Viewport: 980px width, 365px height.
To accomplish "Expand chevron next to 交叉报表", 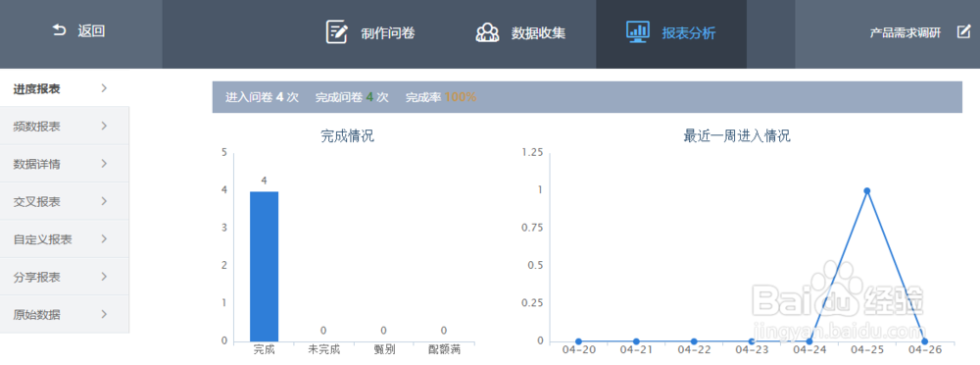I will (105, 201).
